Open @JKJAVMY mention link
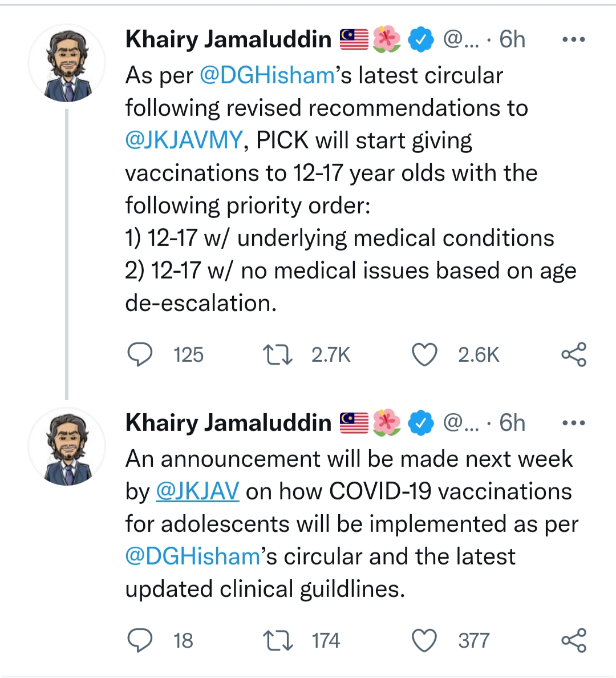 [x=184, y=140]
